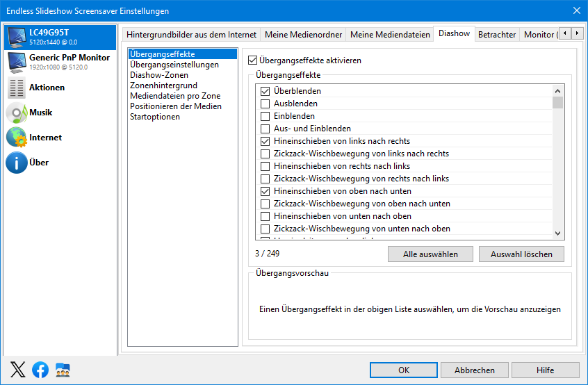588x385 pixels.
Task: Check Zickzack-Wischbewegung von links nach rechts
Action: (265, 154)
